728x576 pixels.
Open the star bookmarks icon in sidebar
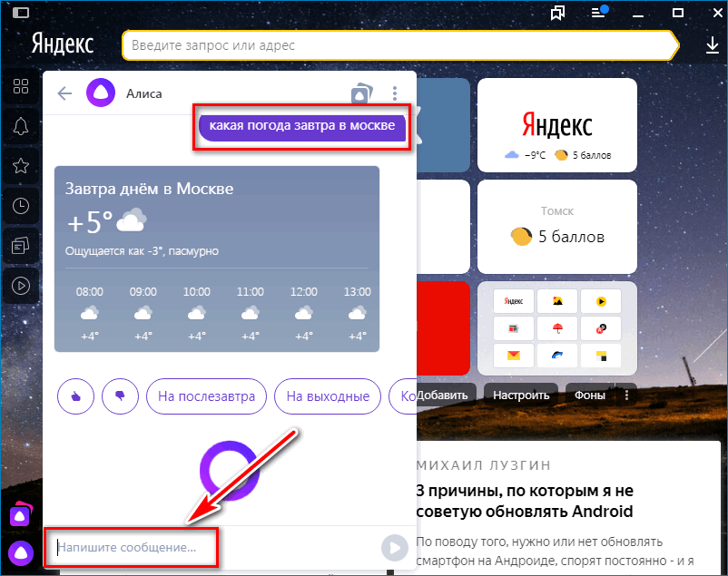coord(21,166)
